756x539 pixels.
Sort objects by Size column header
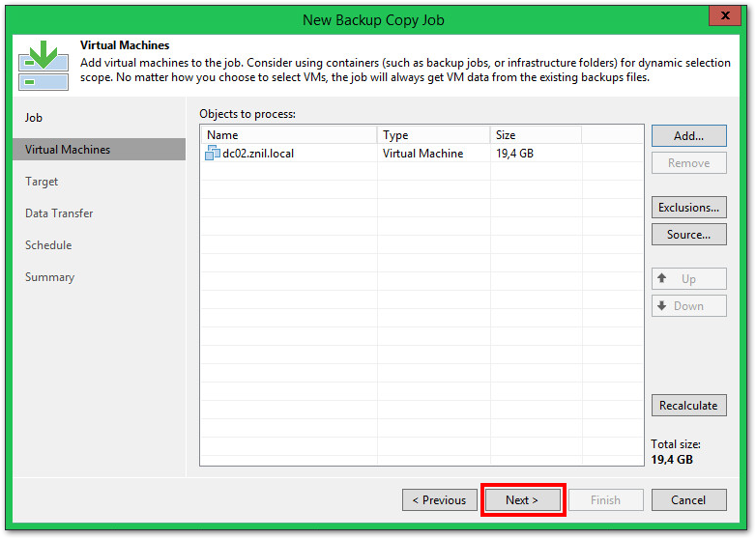536,135
